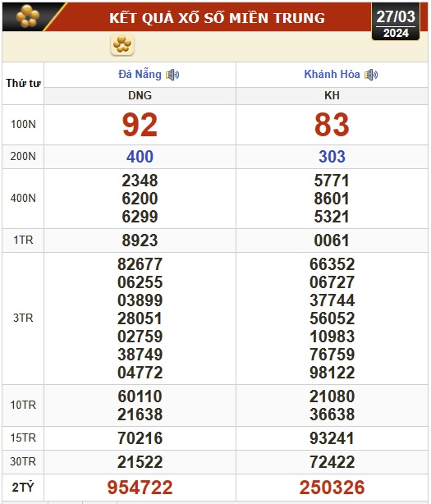Click the 30TR number 72422
Viewport: 431px width, 504px height.
tap(332, 462)
